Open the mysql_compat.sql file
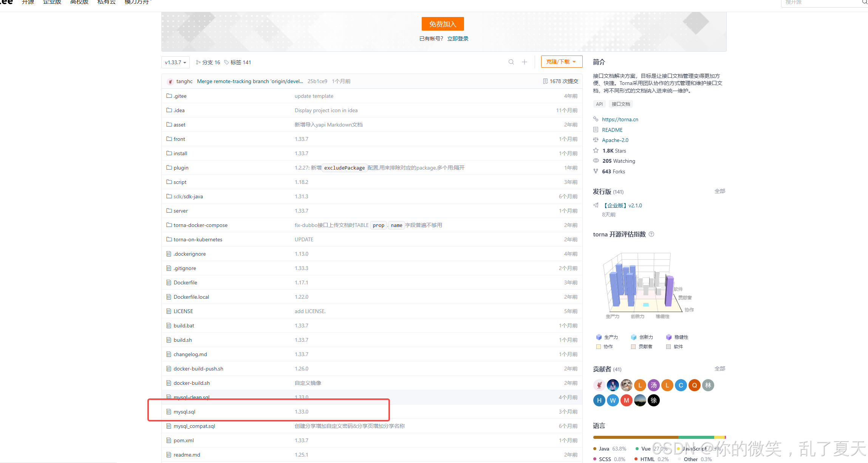Screen dimensions: 868x463 coord(194,426)
